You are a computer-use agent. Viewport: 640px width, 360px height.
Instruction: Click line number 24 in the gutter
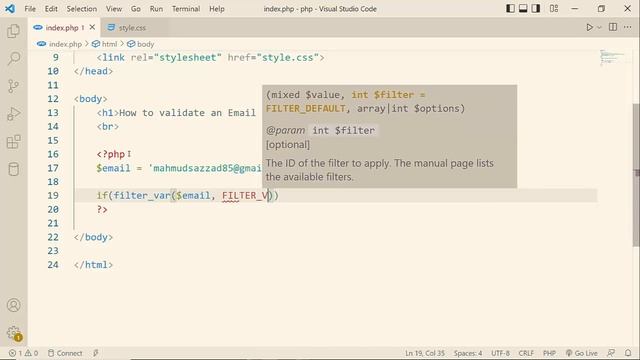[x=53, y=265]
